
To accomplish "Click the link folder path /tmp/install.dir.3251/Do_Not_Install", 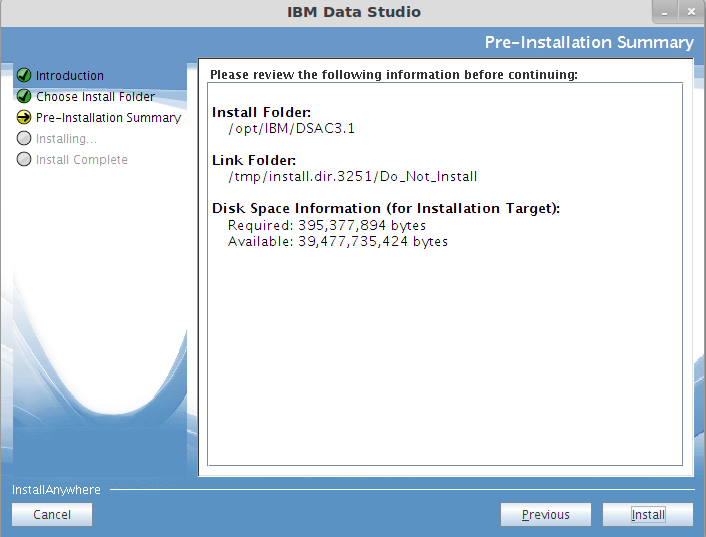I will click(x=353, y=176).
